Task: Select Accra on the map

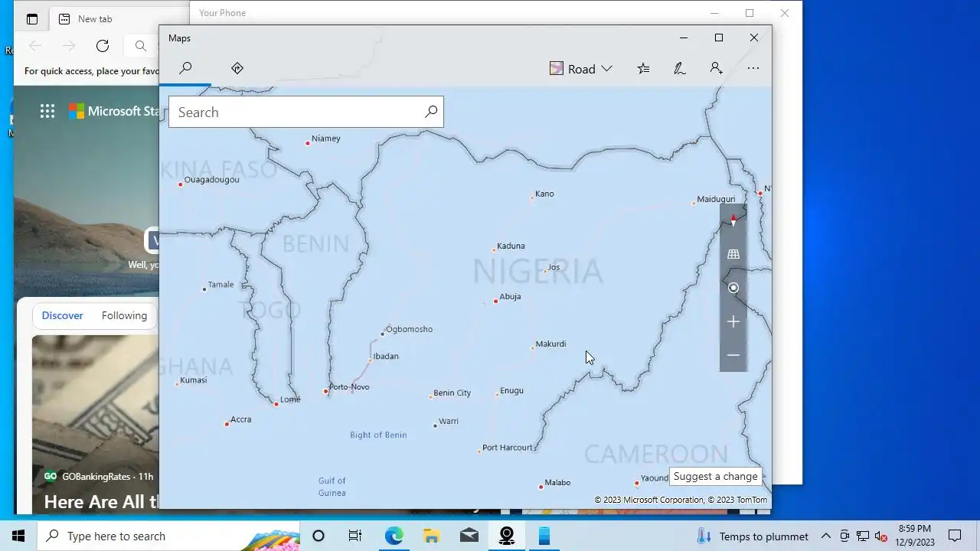Action: point(240,419)
